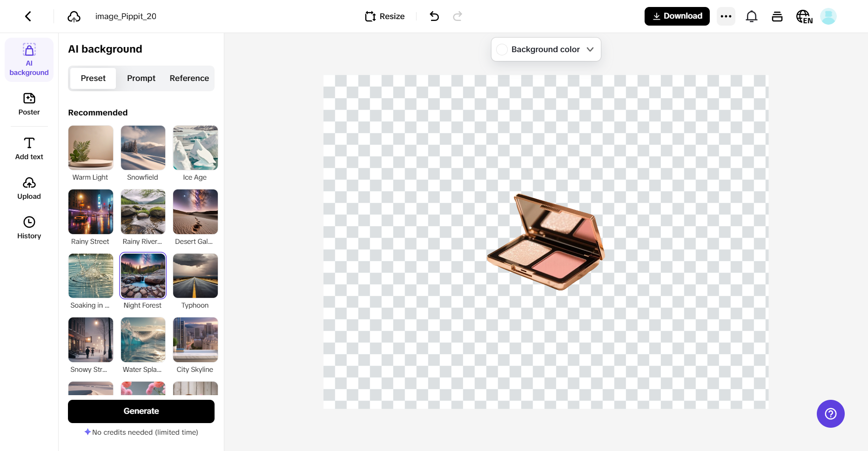The image size is (868, 451).
Task: Download the image
Action: (677, 16)
